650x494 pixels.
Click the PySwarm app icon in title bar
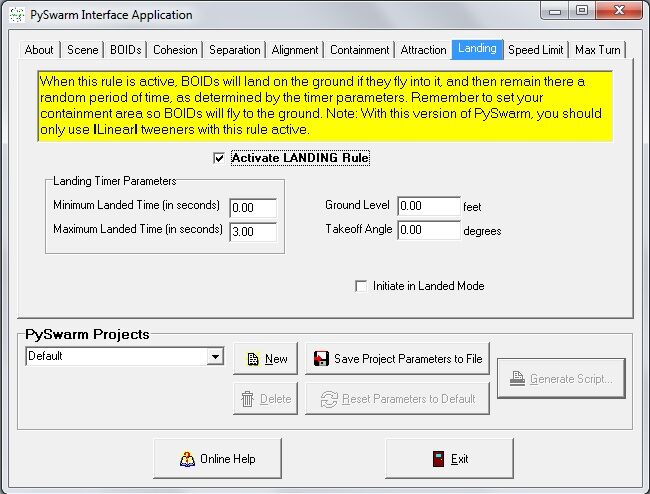point(17,15)
